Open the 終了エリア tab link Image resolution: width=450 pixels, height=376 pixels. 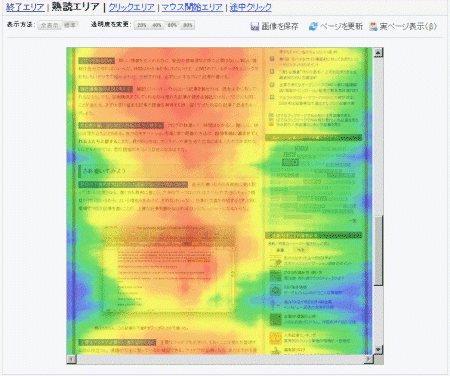pos(25,7)
